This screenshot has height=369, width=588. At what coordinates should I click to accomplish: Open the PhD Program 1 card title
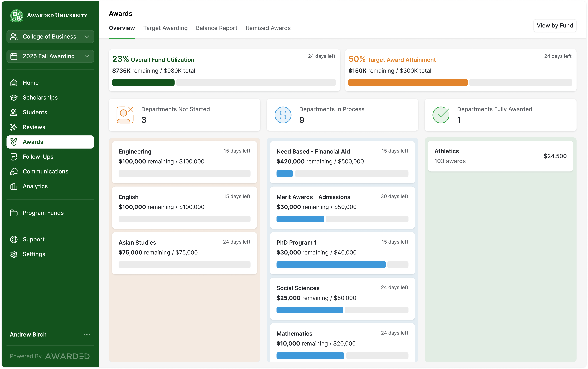[296, 243]
